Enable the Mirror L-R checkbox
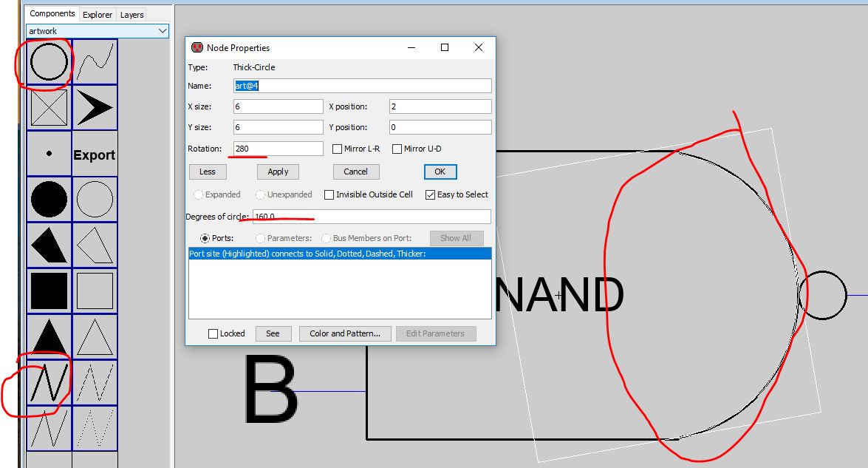This screenshot has width=868, height=468. coord(338,149)
